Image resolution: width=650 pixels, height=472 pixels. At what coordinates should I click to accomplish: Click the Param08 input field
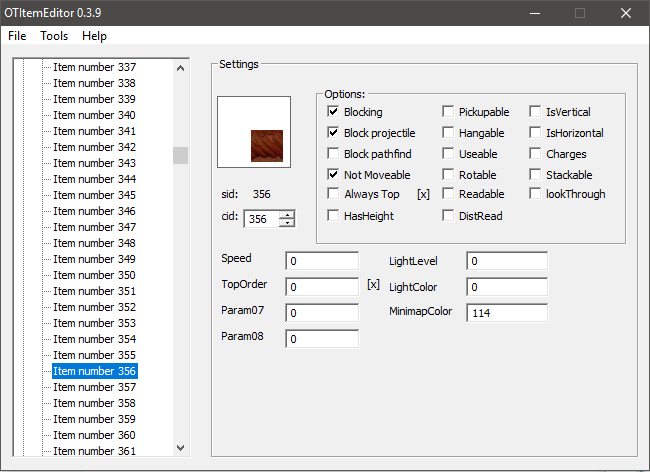(322, 339)
